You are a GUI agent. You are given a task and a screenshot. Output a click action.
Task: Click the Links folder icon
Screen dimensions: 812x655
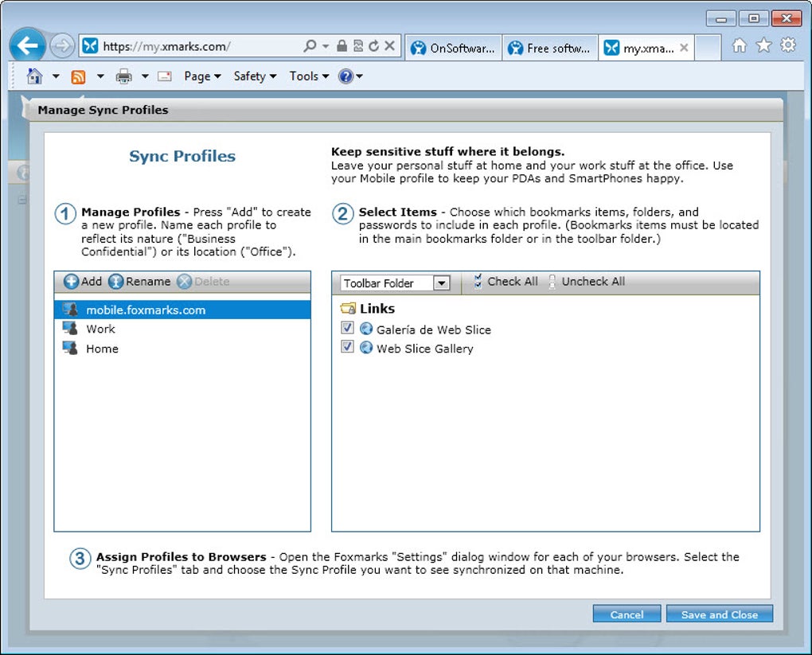click(348, 309)
